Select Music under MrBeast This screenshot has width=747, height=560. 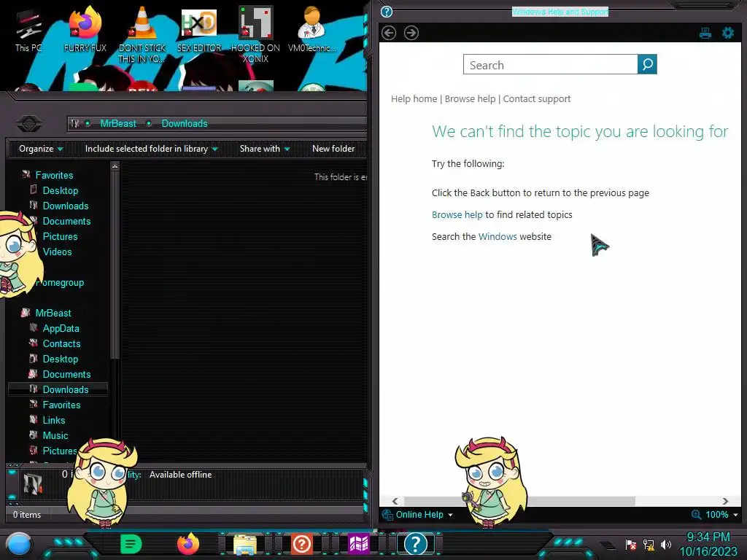coord(55,435)
